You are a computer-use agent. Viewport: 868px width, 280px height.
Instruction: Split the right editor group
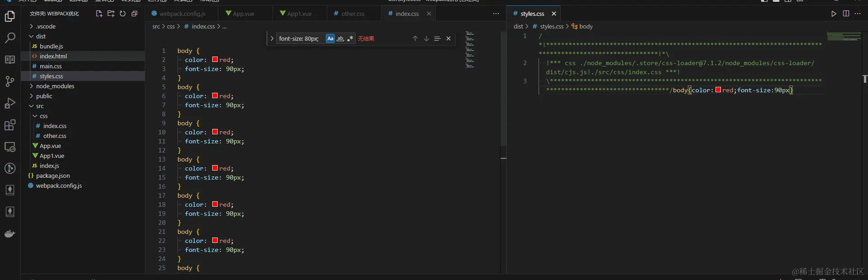pos(846,14)
